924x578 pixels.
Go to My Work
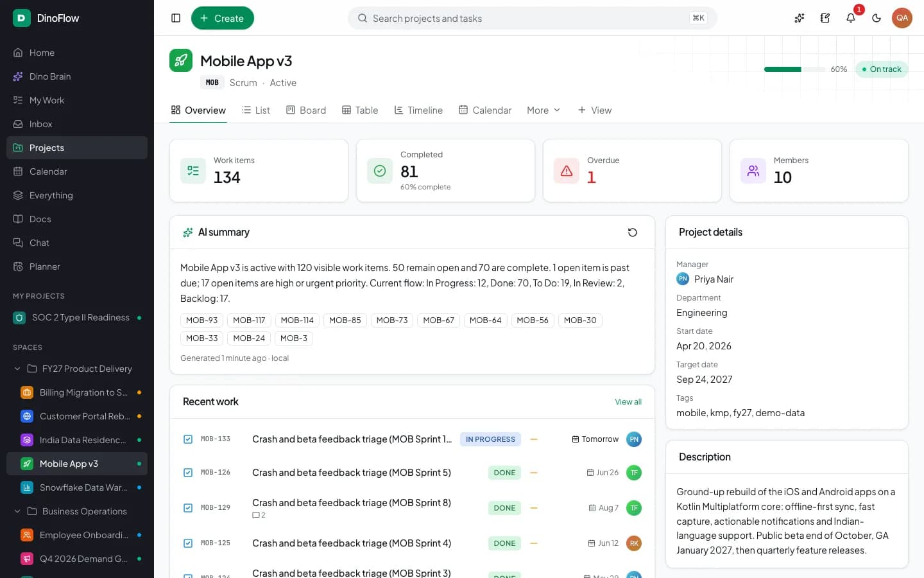[x=77, y=100]
